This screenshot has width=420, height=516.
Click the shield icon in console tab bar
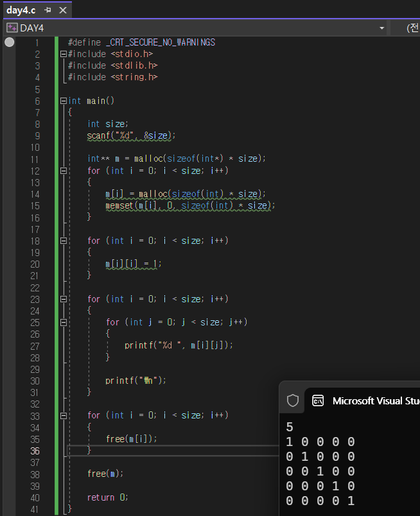[292, 400]
